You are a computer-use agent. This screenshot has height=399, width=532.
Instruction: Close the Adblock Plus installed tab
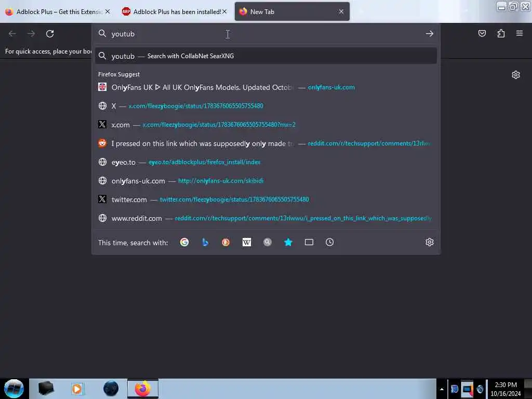(x=224, y=11)
